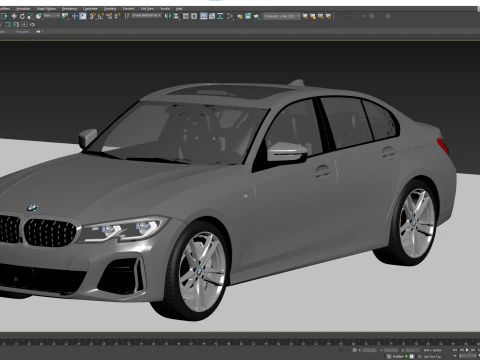
Task: Click the track bar timeline
Action: tap(240, 342)
